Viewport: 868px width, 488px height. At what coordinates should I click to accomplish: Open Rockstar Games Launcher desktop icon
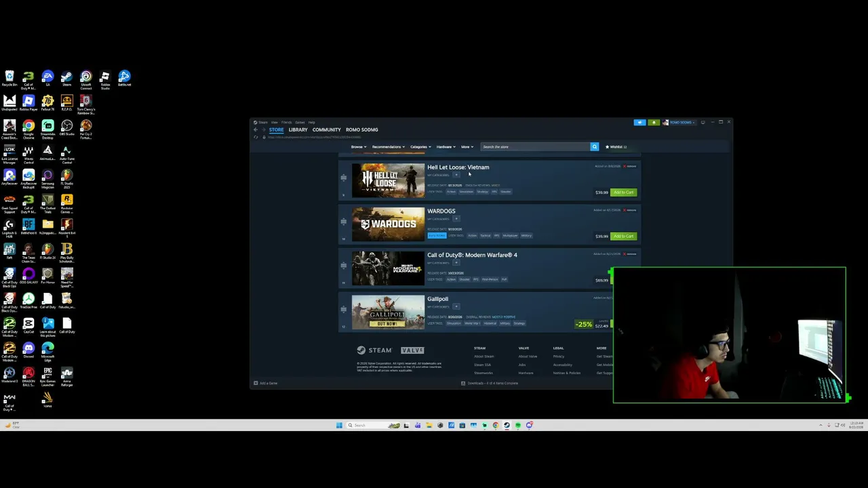pyautogui.click(x=66, y=203)
